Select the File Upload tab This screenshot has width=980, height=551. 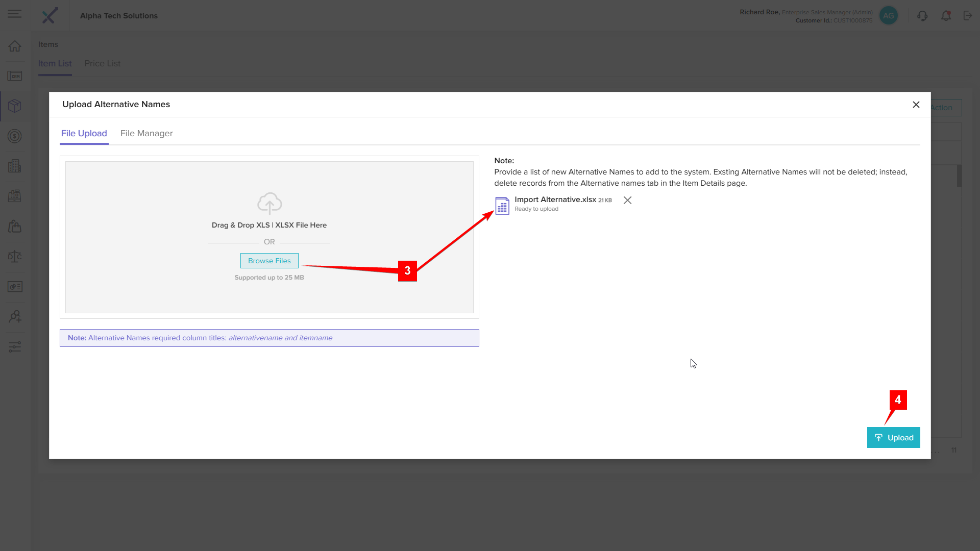click(x=84, y=133)
